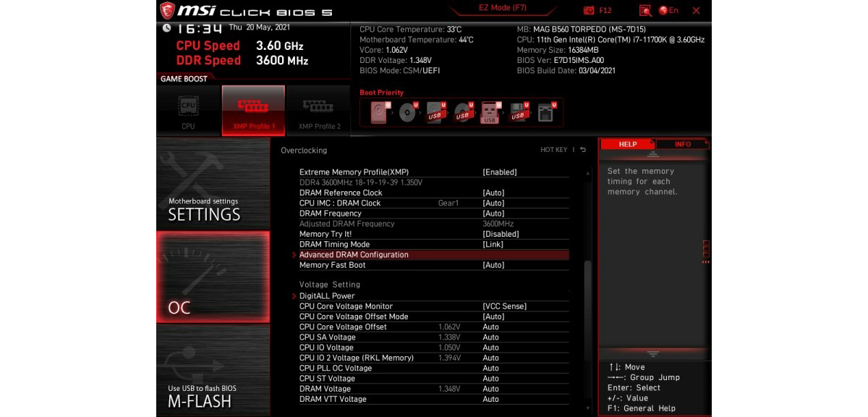The image size is (868, 417).
Task: Select the USB floppy boot priority icon
Action: [x=518, y=112]
